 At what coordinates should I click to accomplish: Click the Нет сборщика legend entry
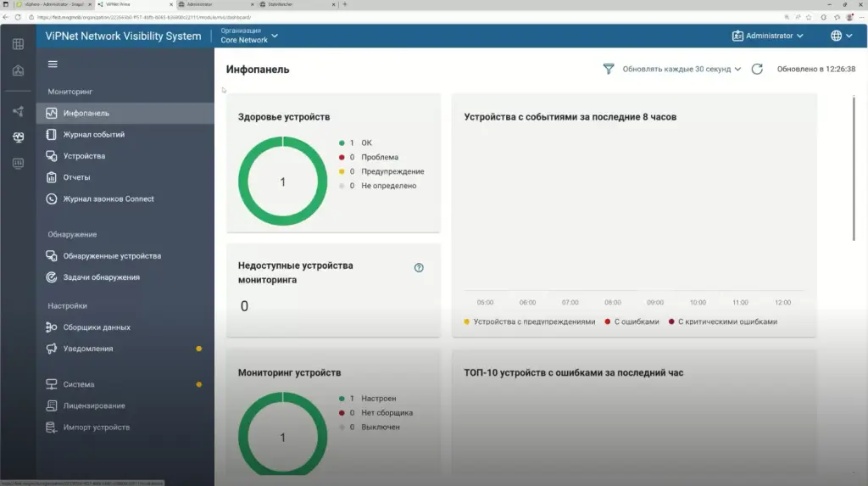coord(376,413)
